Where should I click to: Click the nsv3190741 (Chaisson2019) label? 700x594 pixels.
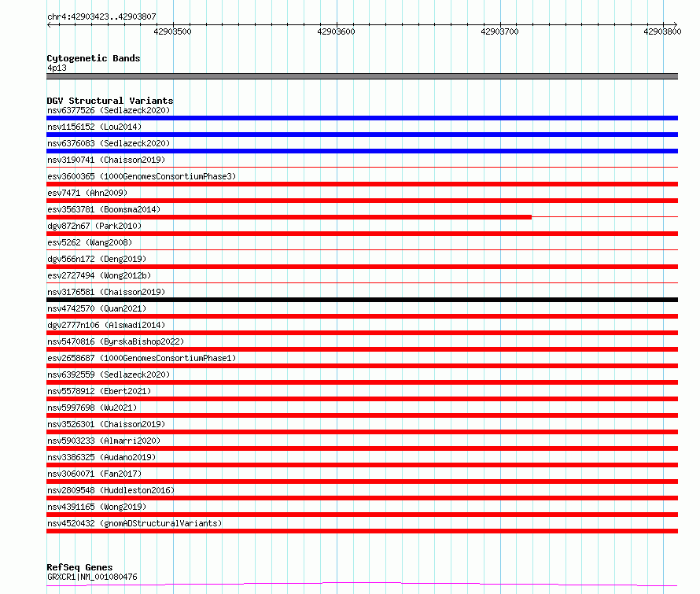pos(106,160)
